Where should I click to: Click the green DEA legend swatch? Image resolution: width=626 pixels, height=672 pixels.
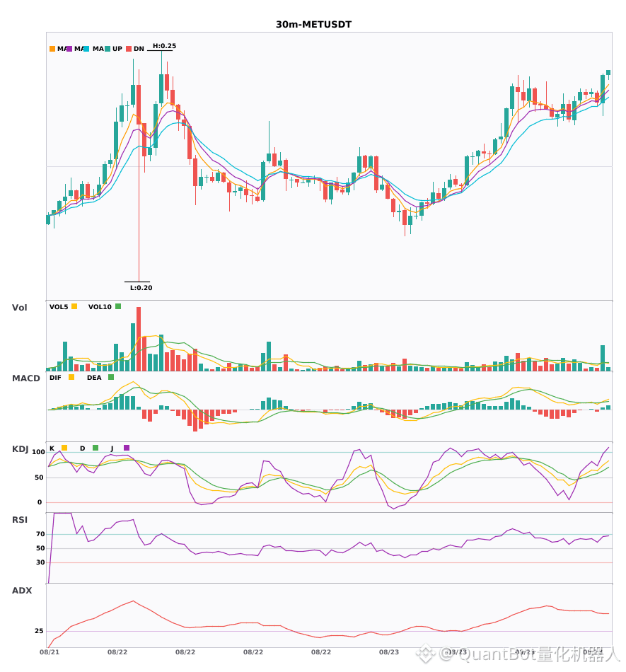pyautogui.click(x=111, y=377)
